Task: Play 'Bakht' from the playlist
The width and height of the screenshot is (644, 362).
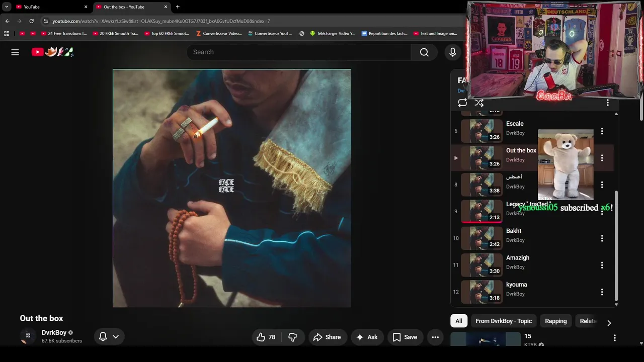Action: point(514,231)
